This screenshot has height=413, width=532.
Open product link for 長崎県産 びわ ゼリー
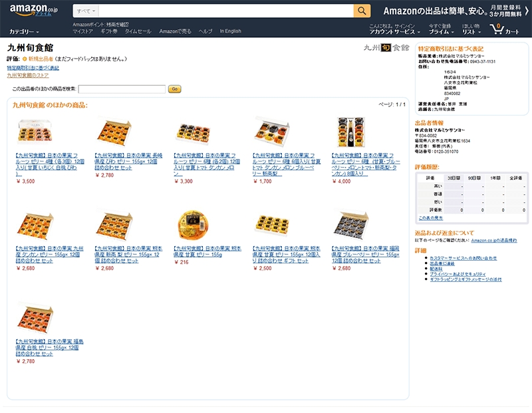(x=128, y=162)
